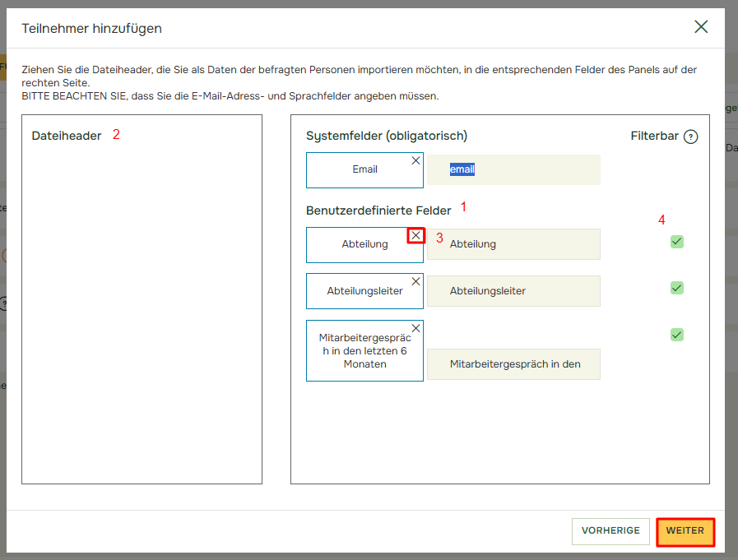Screen dimensions: 738x560
Task: Uncheck filterable for Abteilungsleiter
Action: 677,288
